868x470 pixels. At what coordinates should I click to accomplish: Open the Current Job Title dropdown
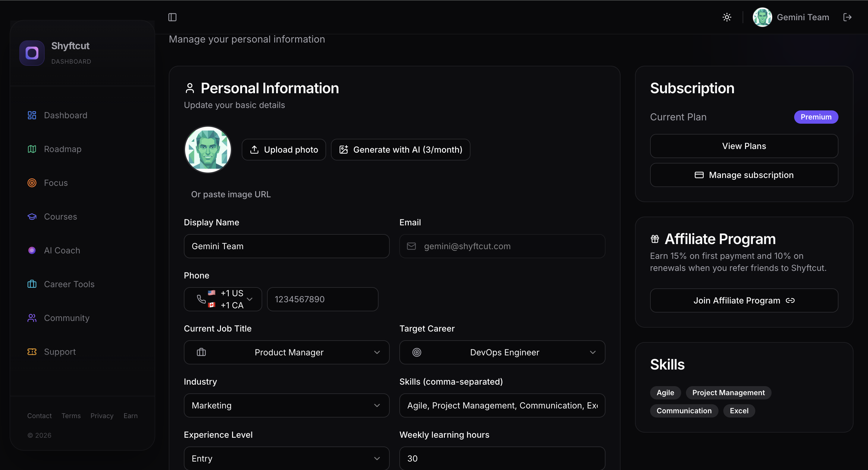coord(286,352)
